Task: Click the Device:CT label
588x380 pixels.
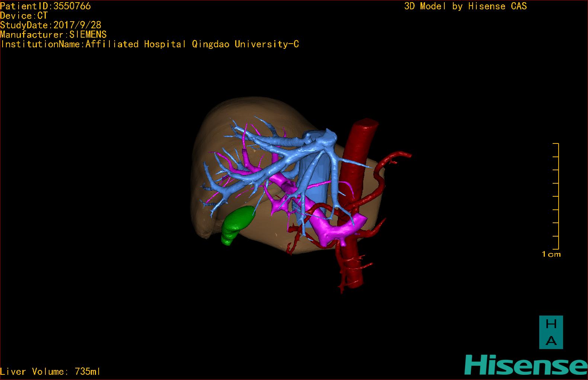Action: [24, 16]
